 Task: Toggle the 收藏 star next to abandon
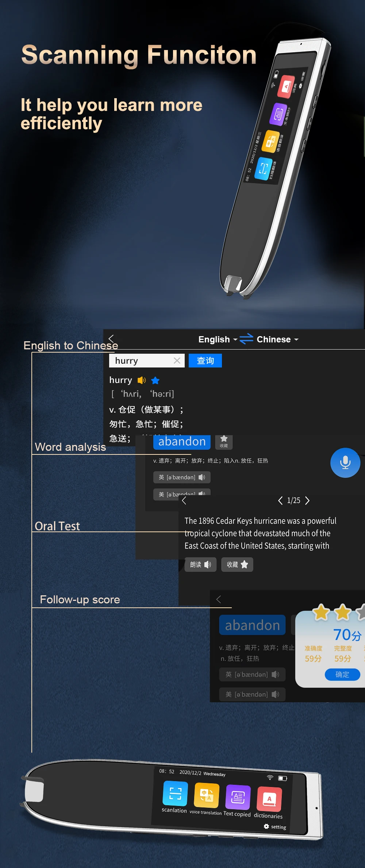(224, 441)
